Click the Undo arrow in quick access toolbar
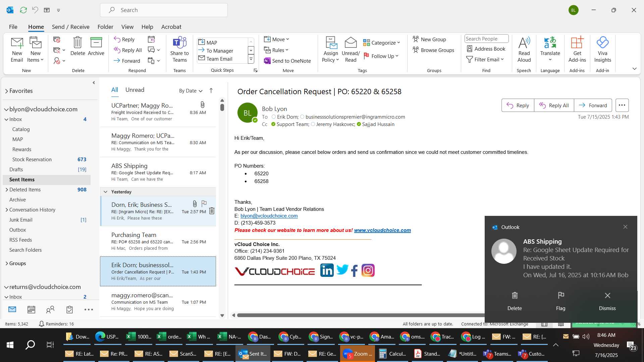The height and width of the screenshot is (362, 644). coord(35,10)
